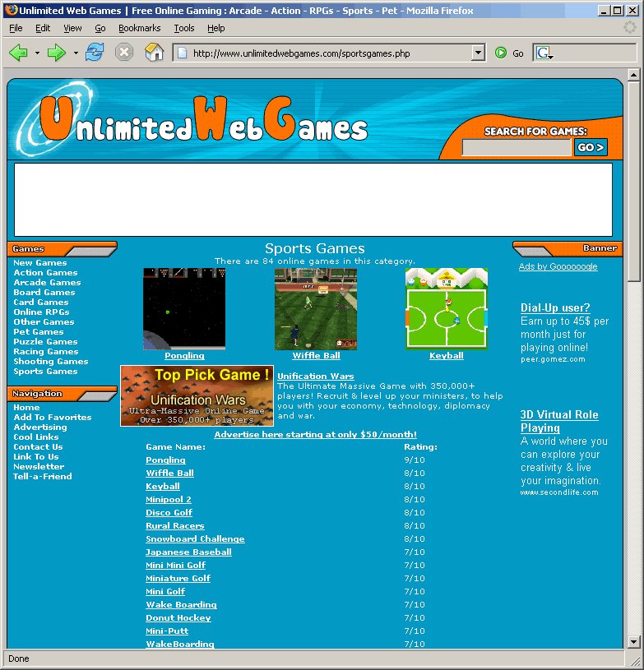Click the Search for Games text field
Viewport: 644px width, 670px height.
[x=516, y=148]
